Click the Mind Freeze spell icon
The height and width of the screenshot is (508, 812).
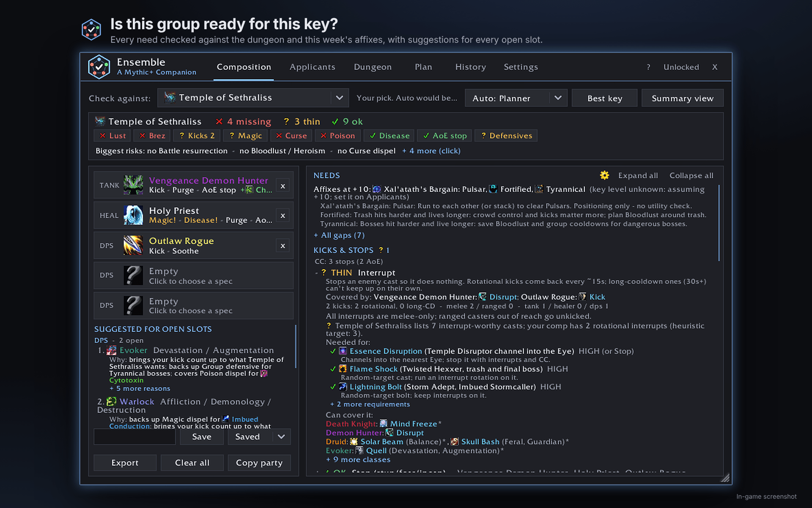point(384,423)
